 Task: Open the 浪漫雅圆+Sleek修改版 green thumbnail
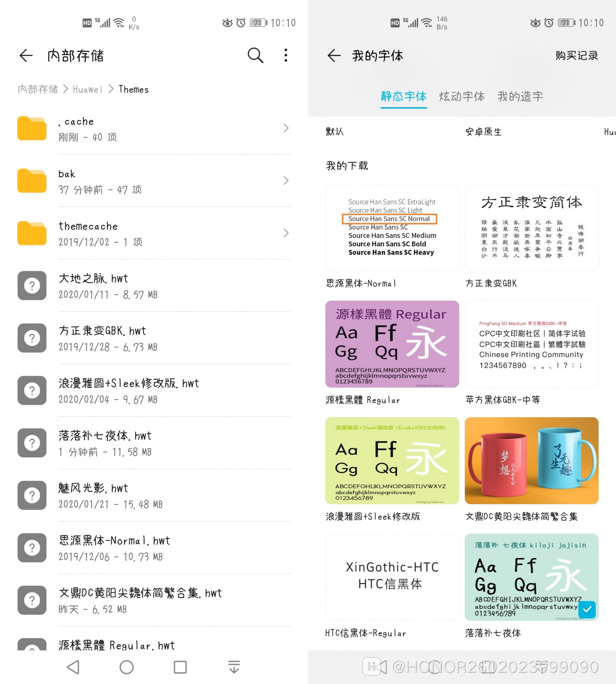[392, 461]
